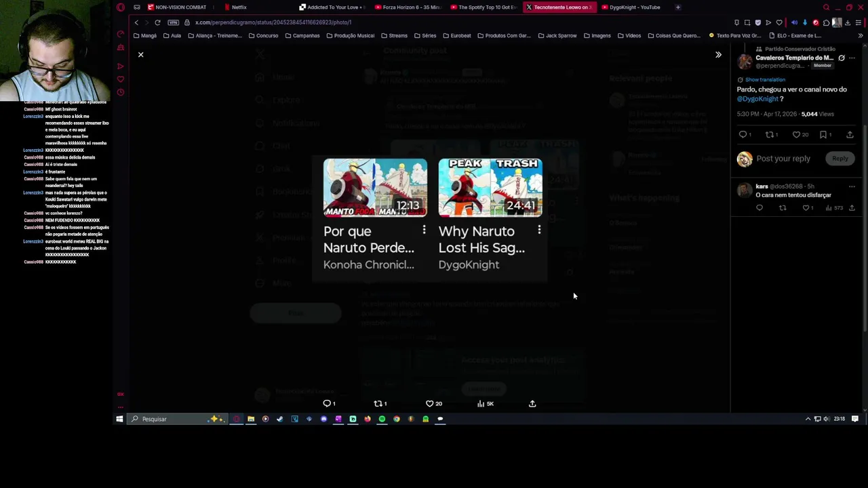Click the Post your reply field

click(783, 159)
